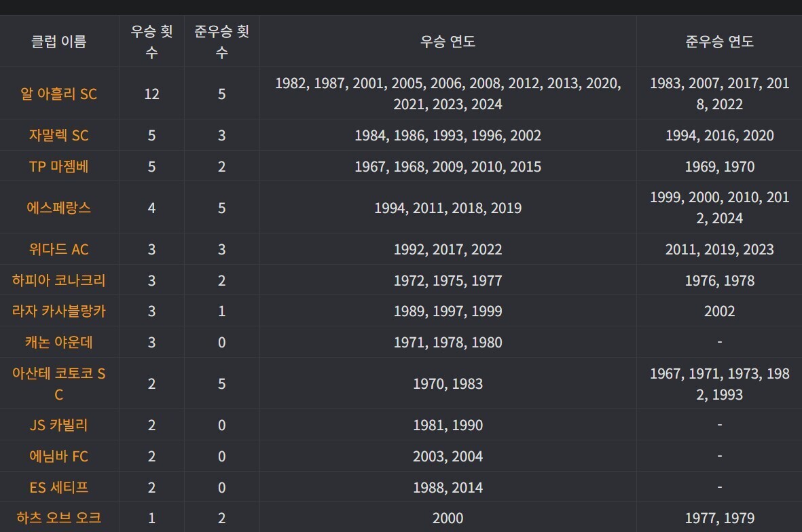Select the years 1984, 1986, 1993, 1996, 2002

click(448, 136)
